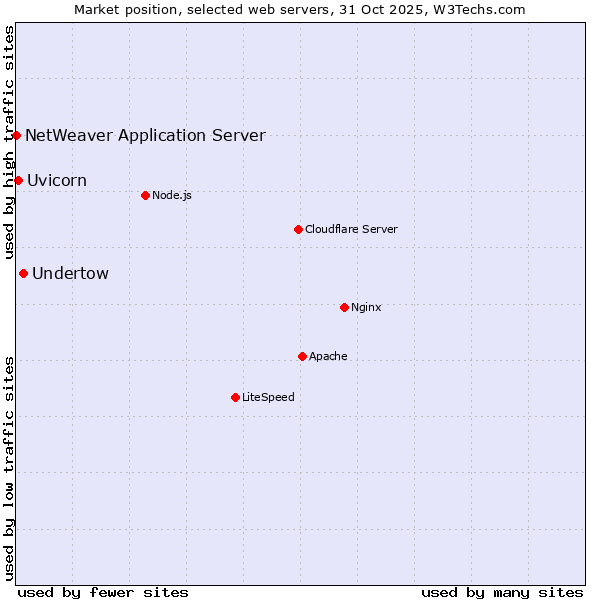Screen dimensions: 600x600
Task: Click the LiteSpeed label text
Action: point(268,397)
